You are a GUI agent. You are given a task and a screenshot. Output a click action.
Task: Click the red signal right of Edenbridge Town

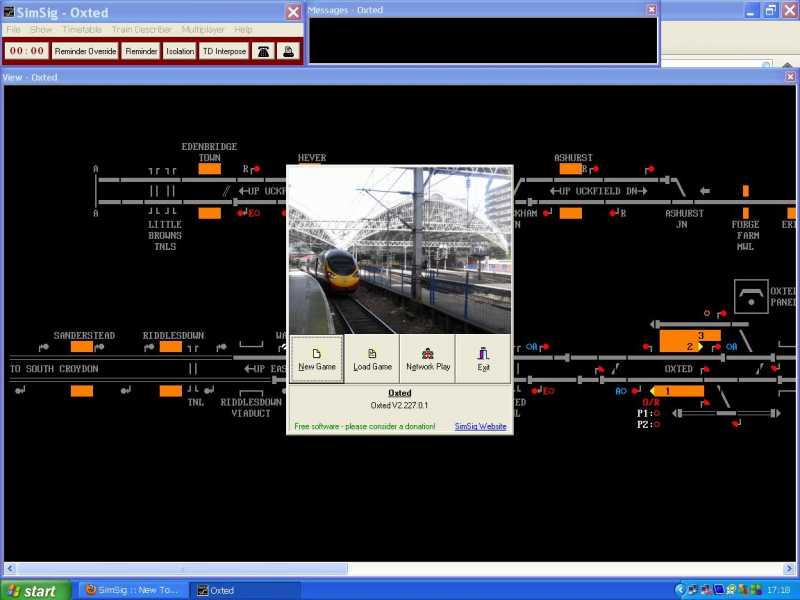(255, 169)
